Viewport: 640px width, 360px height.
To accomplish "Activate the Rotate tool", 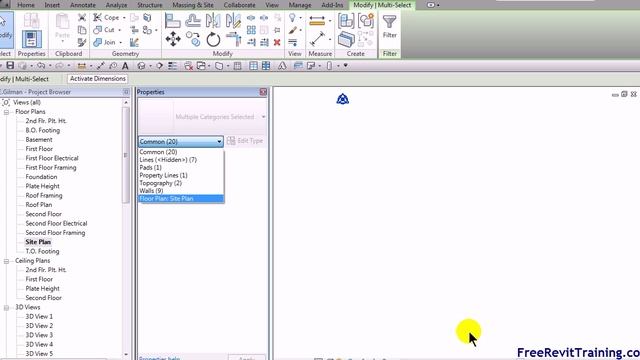I will coord(213,40).
